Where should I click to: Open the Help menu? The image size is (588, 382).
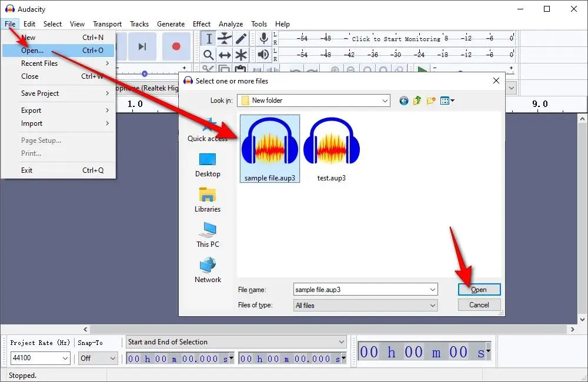tap(282, 24)
